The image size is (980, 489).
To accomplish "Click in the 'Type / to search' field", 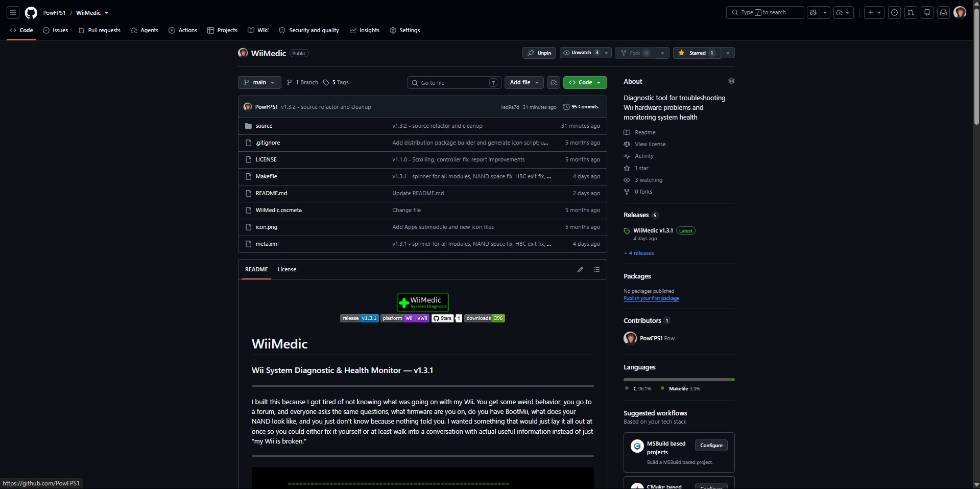I will (x=765, y=12).
